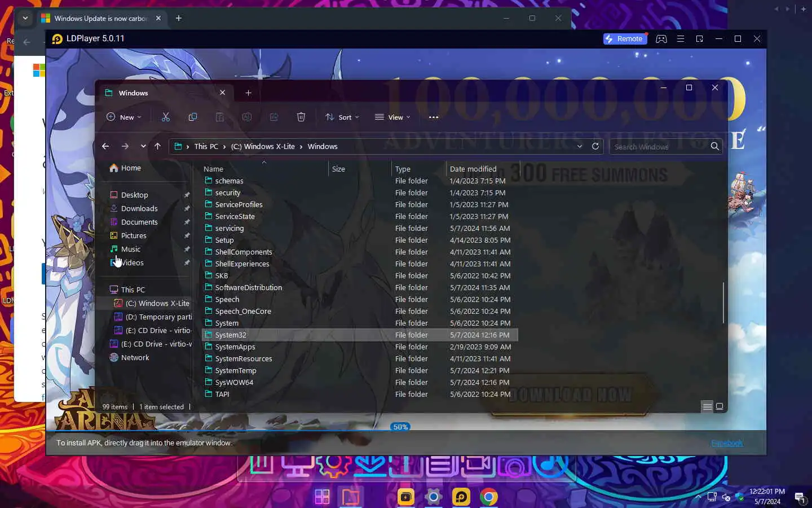Click the network icon in the system tray

coord(712,497)
